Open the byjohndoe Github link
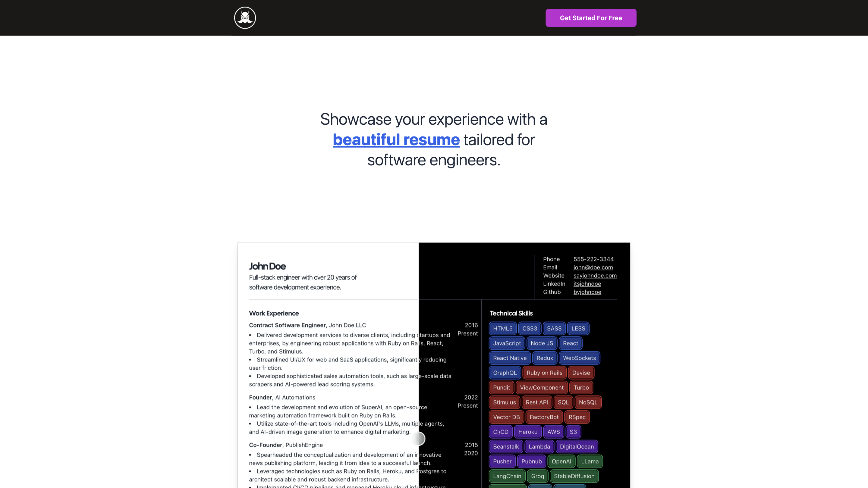Screen dimensions: 868x488 587,292
